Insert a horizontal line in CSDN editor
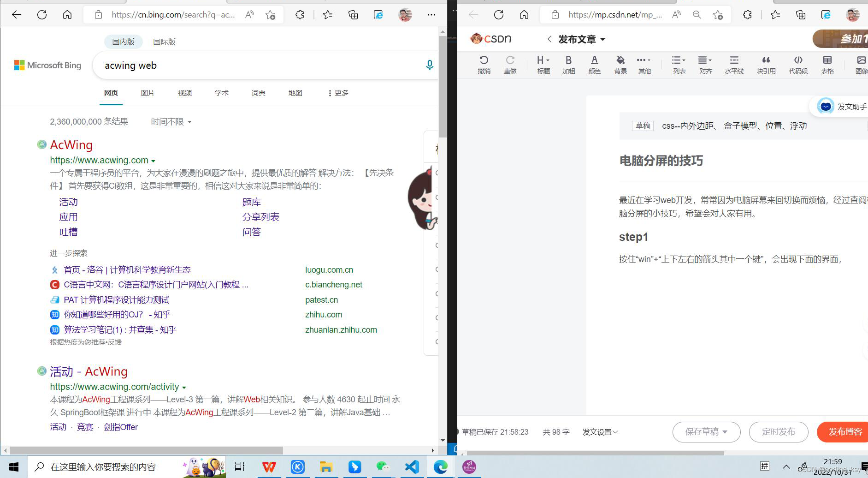868x478 pixels. [734, 65]
